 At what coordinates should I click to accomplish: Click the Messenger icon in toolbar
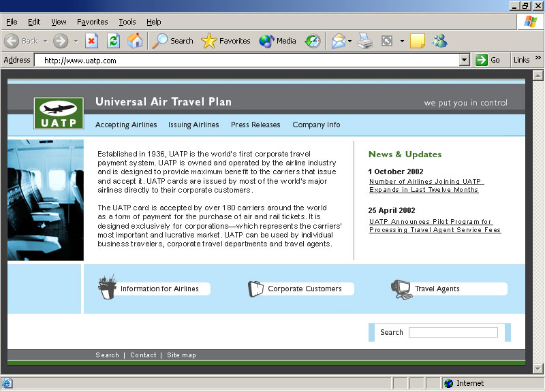[x=439, y=41]
